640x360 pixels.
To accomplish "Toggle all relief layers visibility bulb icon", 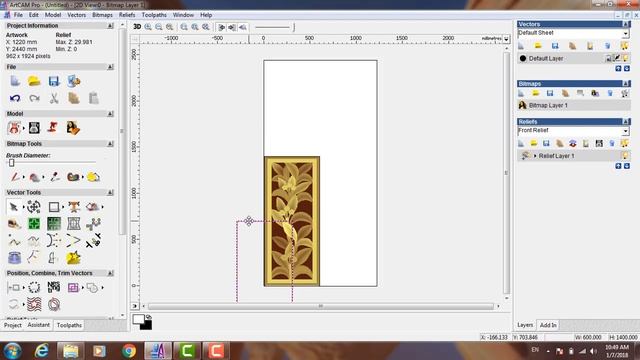I will [624, 143].
